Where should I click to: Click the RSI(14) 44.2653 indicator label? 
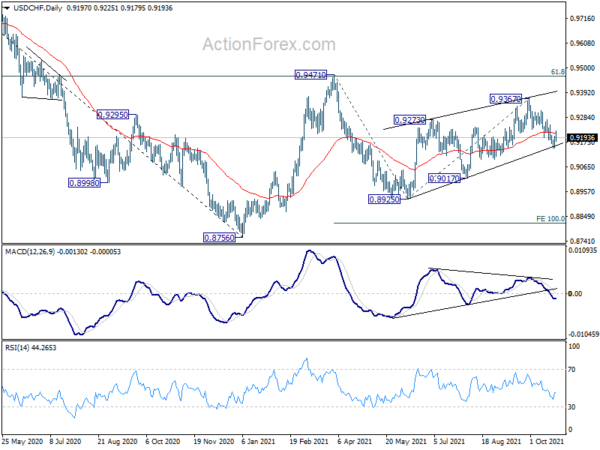31,348
